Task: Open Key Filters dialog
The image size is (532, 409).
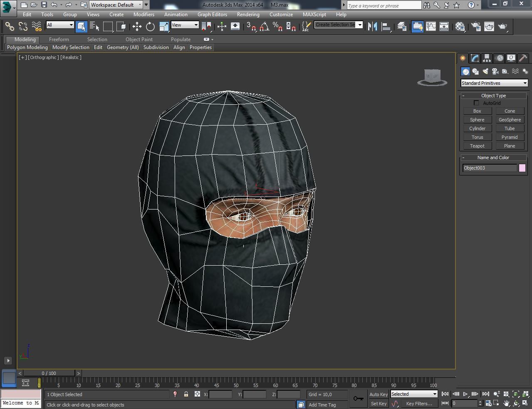Action: (419, 404)
